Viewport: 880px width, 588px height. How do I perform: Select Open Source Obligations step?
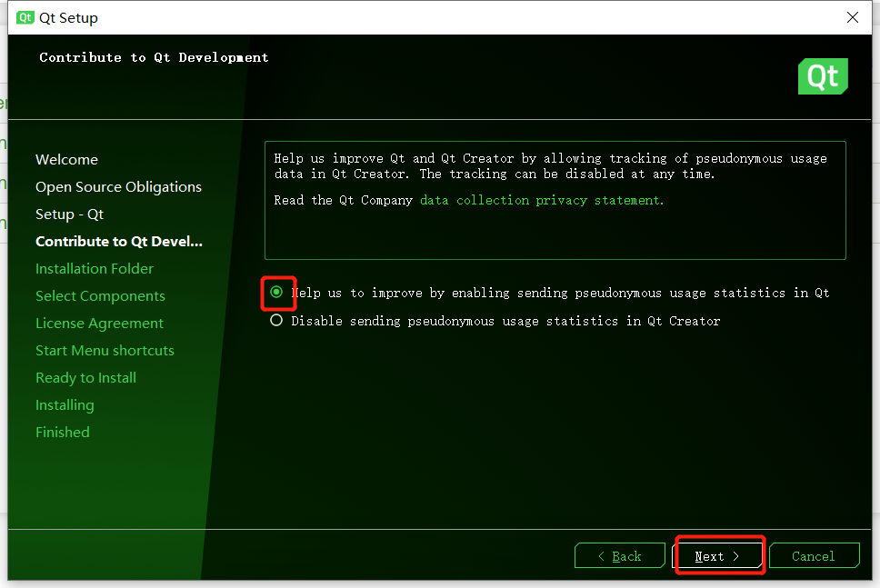(x=118, y=187)
